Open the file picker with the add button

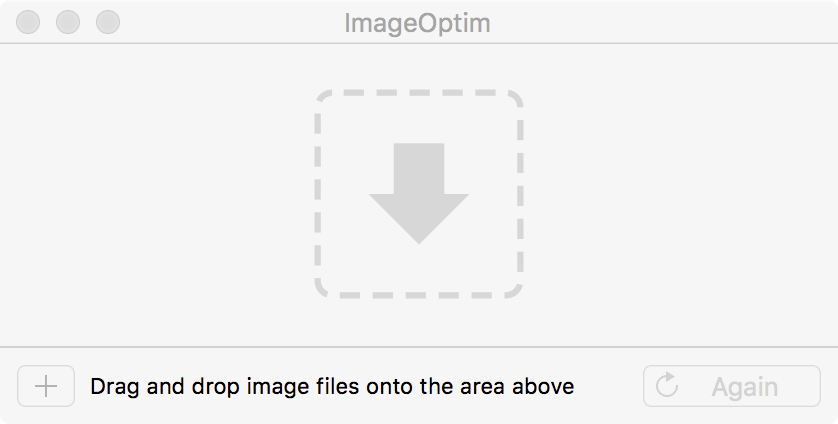(x=46, y=386)
